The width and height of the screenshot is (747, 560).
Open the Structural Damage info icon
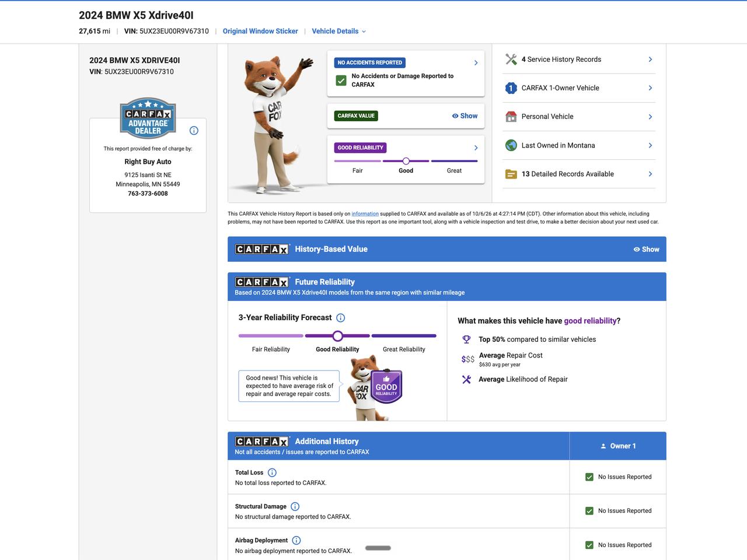tap(295, 506)
